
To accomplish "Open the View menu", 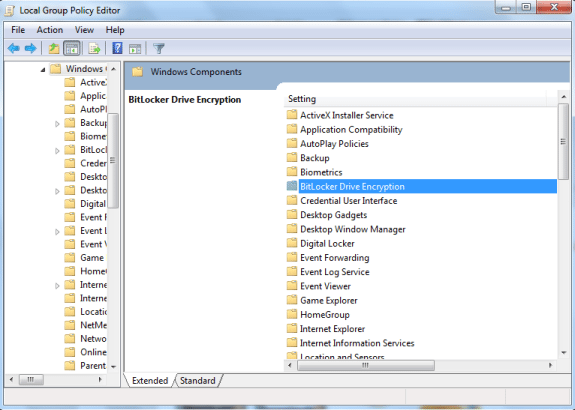I will tap(84, 30).
